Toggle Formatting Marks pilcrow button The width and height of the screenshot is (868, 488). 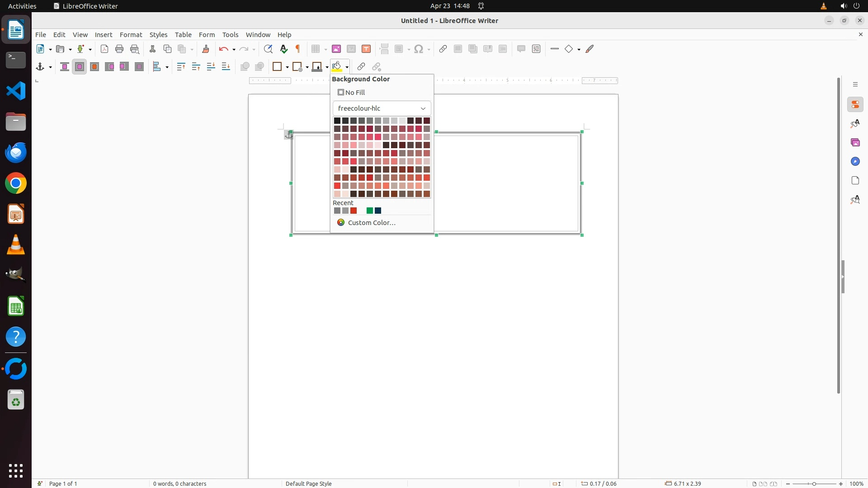(x=298, y=49)
